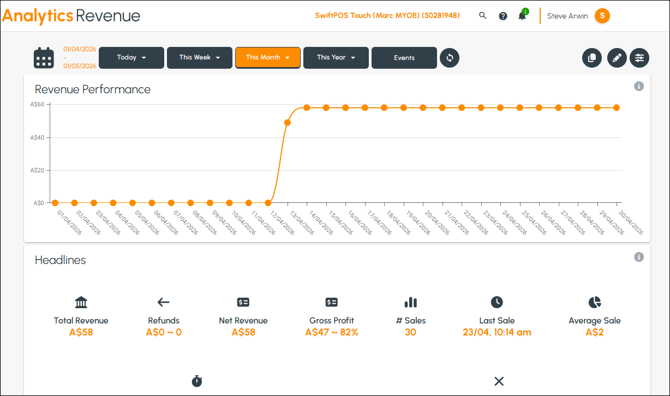Click the # Sales value 30
This screenshot has height=396, width=670.
click(x=411, y=332)
